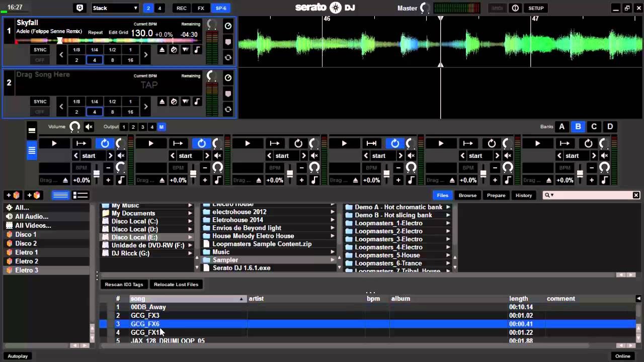
Task: Switch to 4-deck mode
Action: point(159,8)
